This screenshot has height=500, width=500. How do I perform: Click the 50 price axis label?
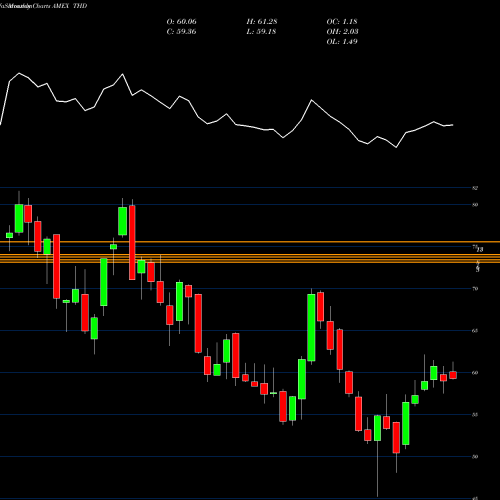coord(475,457)
